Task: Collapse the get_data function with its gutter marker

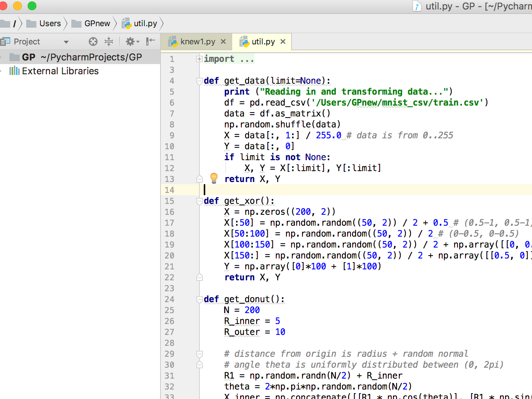Action: coord(199,81)
